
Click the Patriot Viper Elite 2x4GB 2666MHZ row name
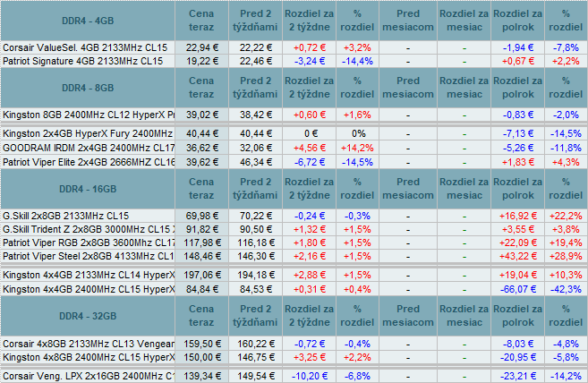pyautogui.click(x=89, y=162)
